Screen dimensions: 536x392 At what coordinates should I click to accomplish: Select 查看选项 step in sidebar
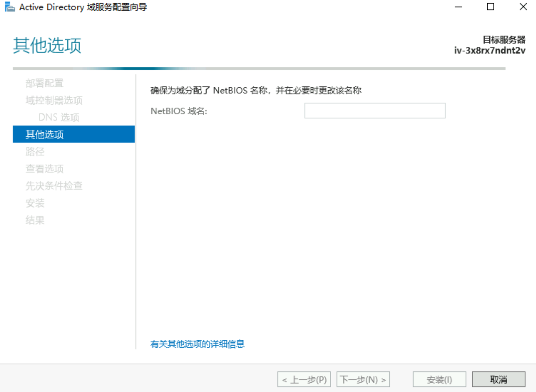tap(45, 169)
